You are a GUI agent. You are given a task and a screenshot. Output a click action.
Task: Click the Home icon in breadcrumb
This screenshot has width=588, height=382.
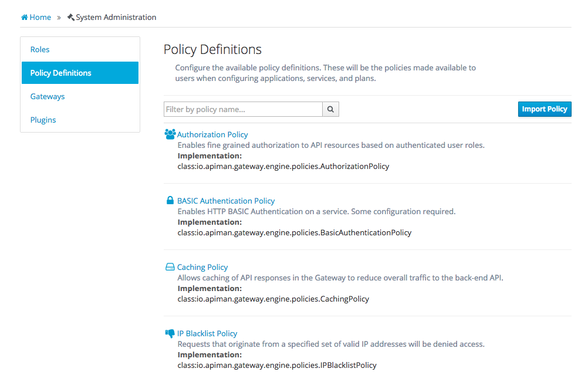[25, 18]
